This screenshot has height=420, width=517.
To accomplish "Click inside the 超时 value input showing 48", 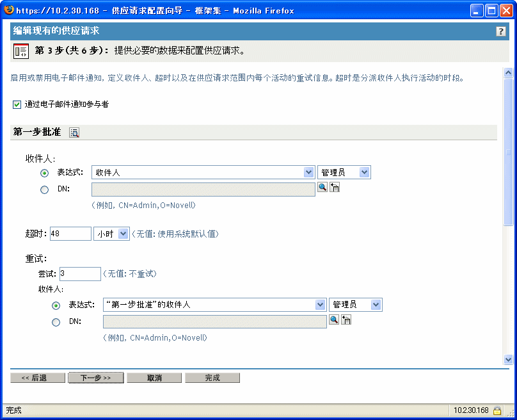I will [x=70, y=233].
